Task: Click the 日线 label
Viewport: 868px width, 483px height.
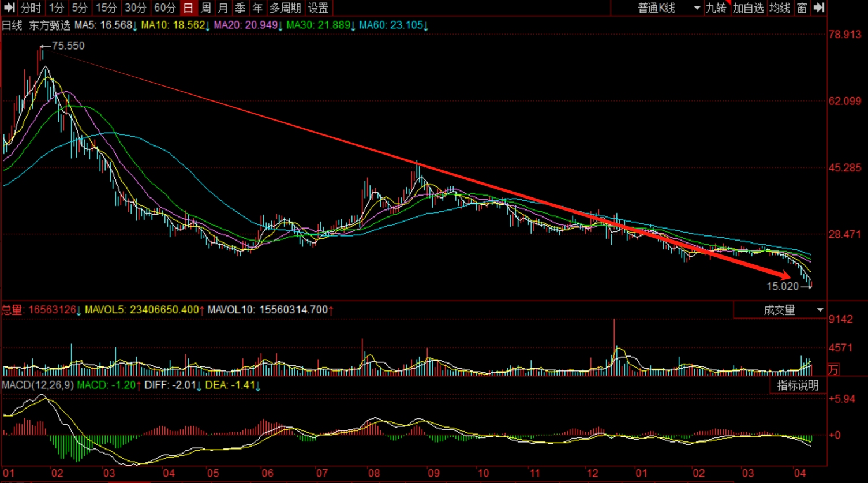Action: (x=13, y=25)
